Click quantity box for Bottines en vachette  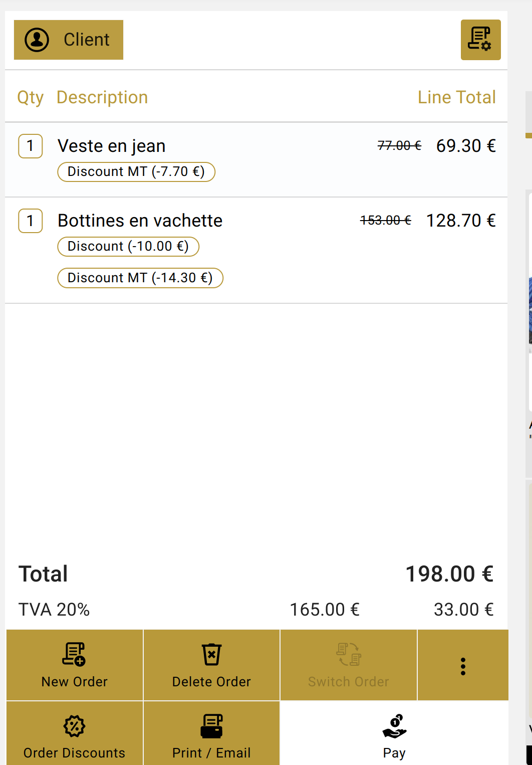pyautogui.click(x=31, y=221)
